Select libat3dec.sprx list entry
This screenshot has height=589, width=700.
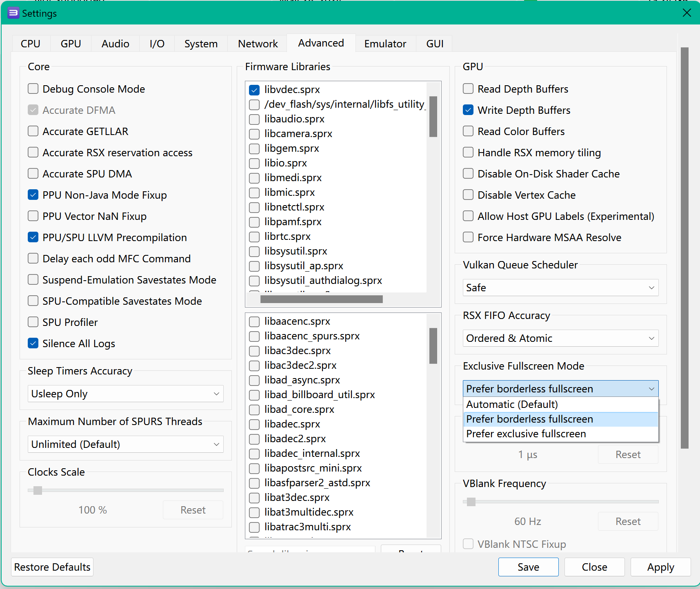297,498
